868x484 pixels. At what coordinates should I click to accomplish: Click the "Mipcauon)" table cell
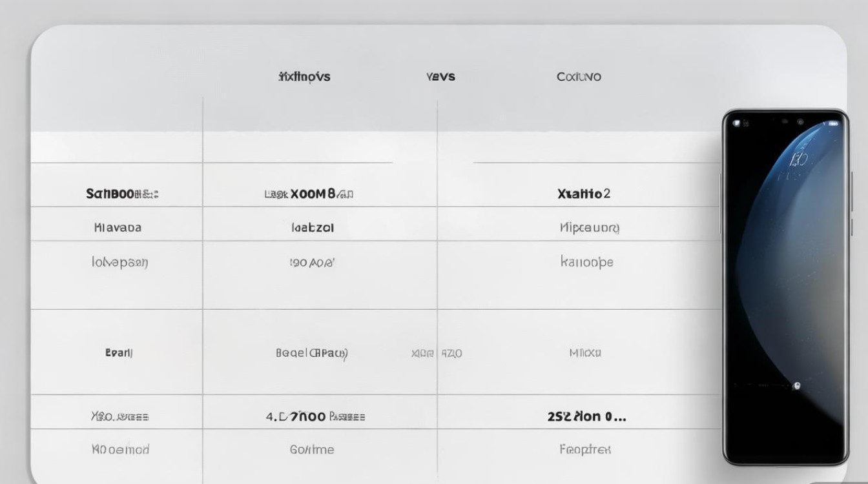(x=589, y=227)
